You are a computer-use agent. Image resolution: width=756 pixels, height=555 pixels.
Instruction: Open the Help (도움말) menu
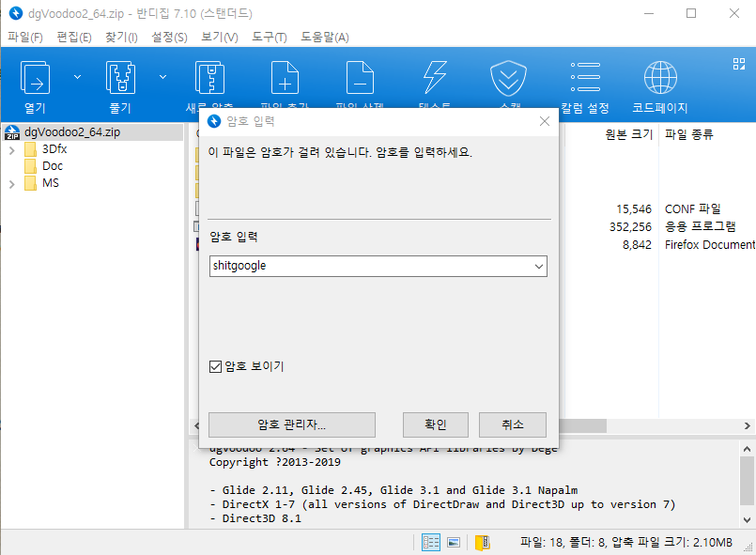325,38
